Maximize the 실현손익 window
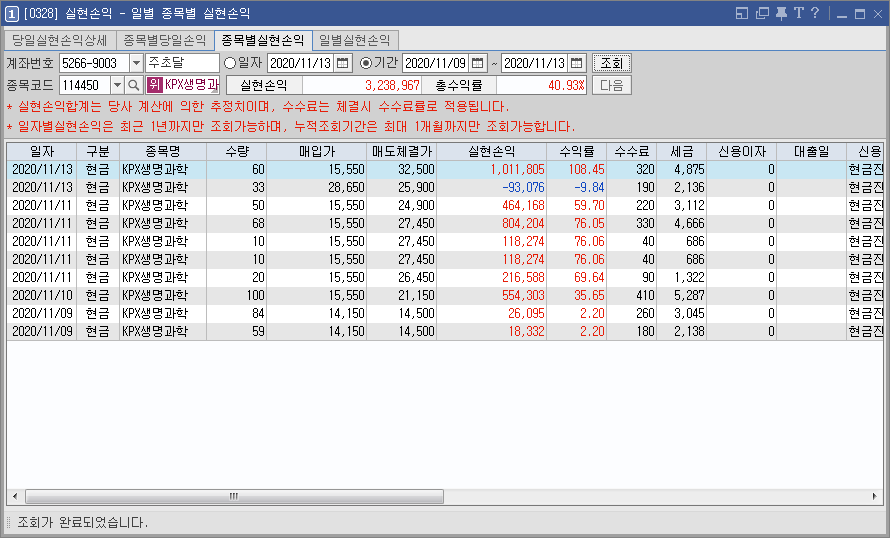This screenshot has width=890, height=538. click(x=860, y=14)
